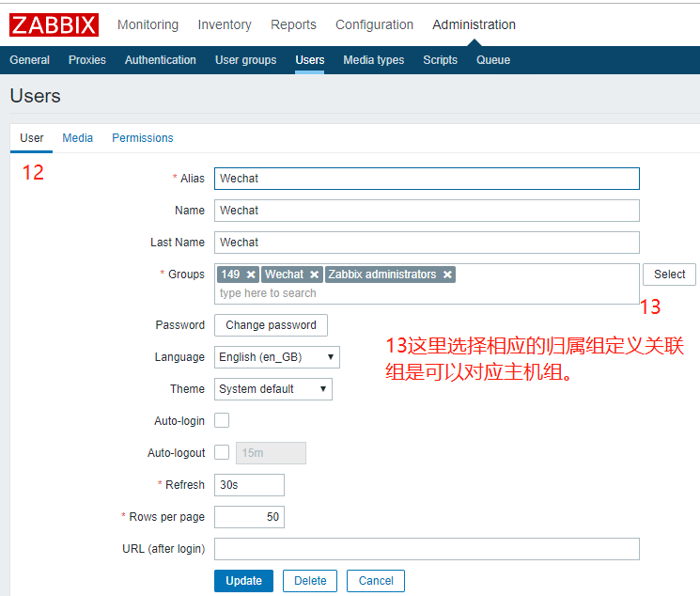Go to Users submenu
This screenshot has width=700, height=596.
pyautogui.click(x=310, y=60)
